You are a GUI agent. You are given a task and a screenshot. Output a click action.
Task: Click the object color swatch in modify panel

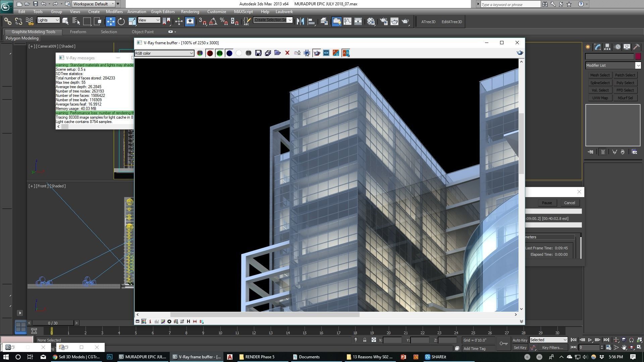tap(638, 56)
